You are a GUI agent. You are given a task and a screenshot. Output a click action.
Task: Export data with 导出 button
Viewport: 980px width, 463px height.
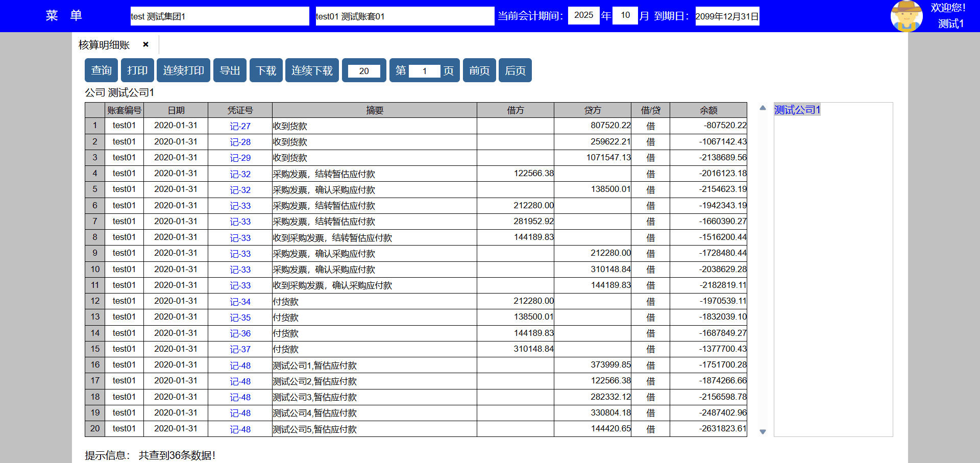230,70
